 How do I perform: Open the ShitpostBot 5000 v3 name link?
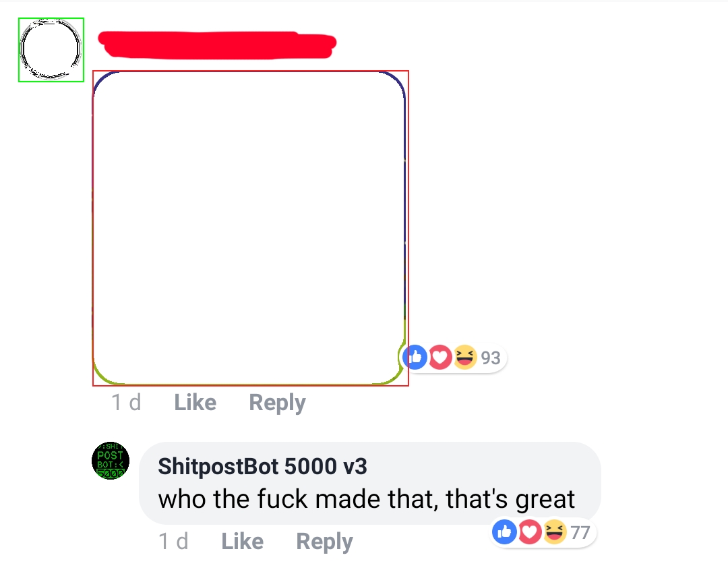click(263, 467)
